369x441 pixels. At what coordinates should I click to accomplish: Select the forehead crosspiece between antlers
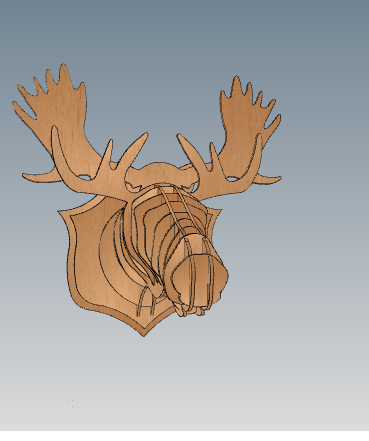(x=161, y=175)
